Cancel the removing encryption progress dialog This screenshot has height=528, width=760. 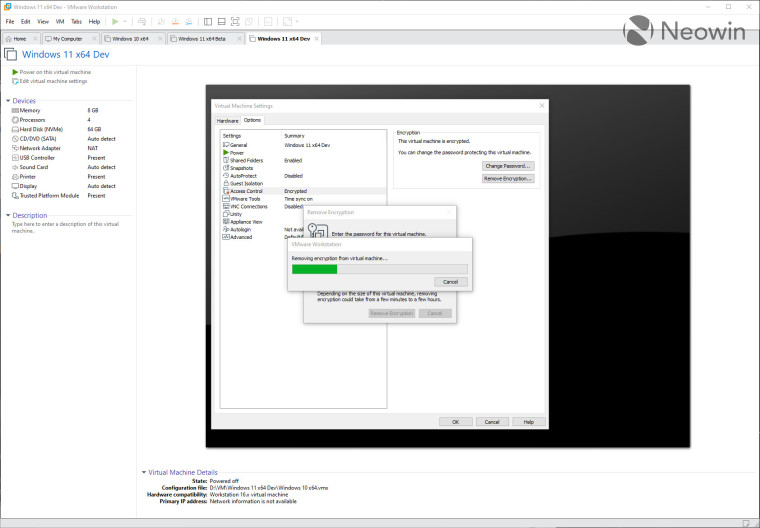(x=450, y=282)
